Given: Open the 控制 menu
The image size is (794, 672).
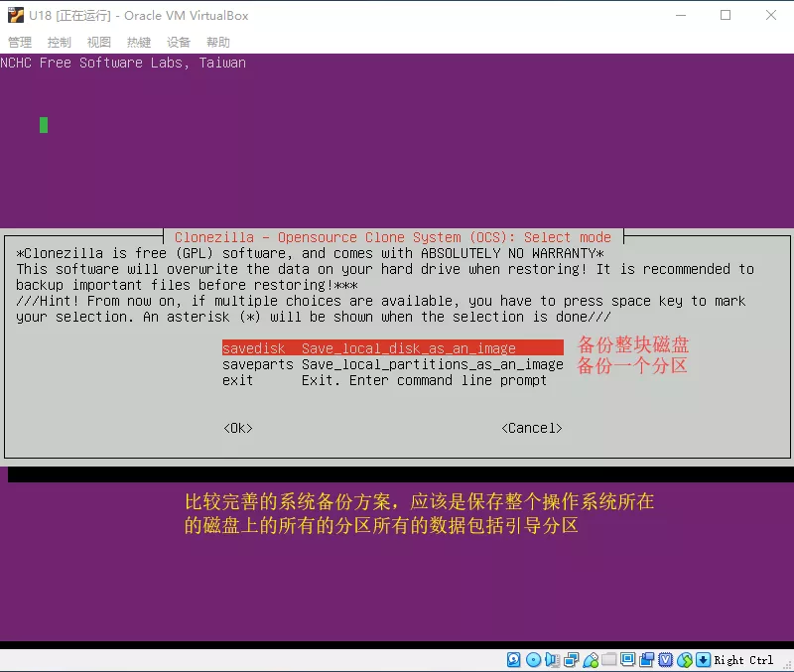Looking at the screenshot, I should pos(60,42).
